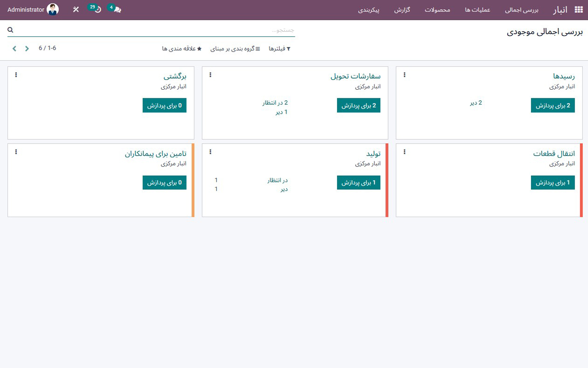
Task: Open the 2 دیر link on رسیدها
Action: click(x=476, y=103)
